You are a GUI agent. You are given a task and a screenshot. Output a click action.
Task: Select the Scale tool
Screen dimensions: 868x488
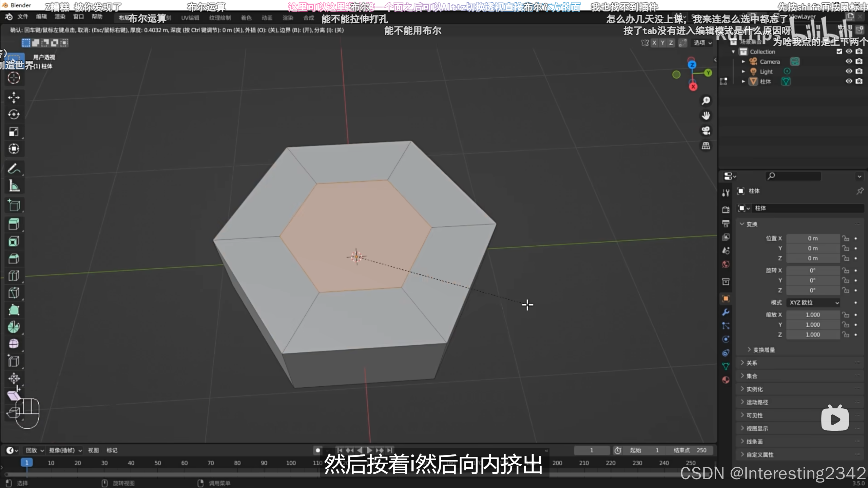point(14,131)
